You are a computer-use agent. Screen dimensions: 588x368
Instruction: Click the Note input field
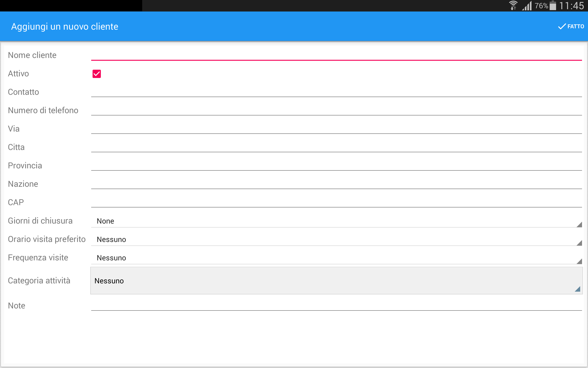pos(336,305)
